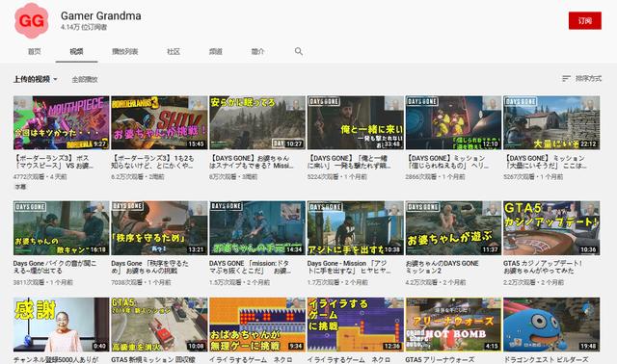The width and height of the screenshot is (617, 364).
Task: Open the 22:12 Days Gone video title link
Action: pyautogui.click(x=545, y=162)
